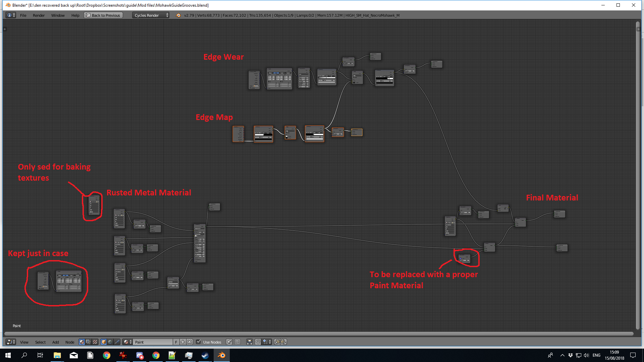Image resolution: width=644 pixels, height=362 pixels.
Task: Switch to Texture nodes tree type
Action: point(95,342)
